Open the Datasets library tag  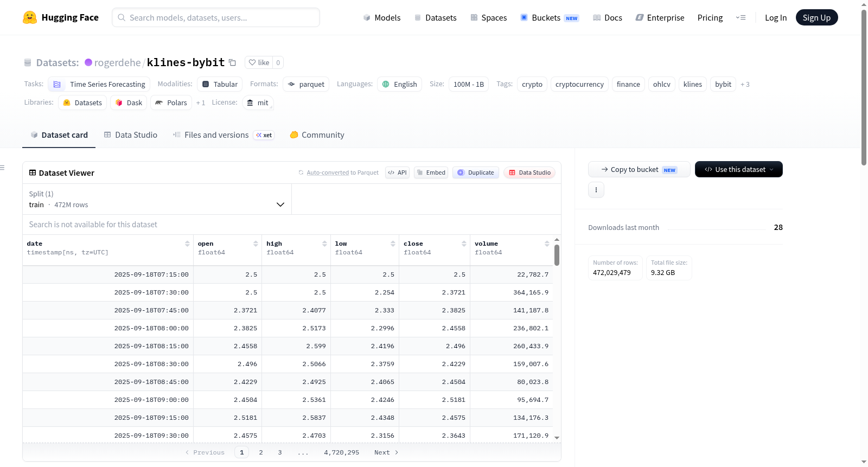point(82,103)
